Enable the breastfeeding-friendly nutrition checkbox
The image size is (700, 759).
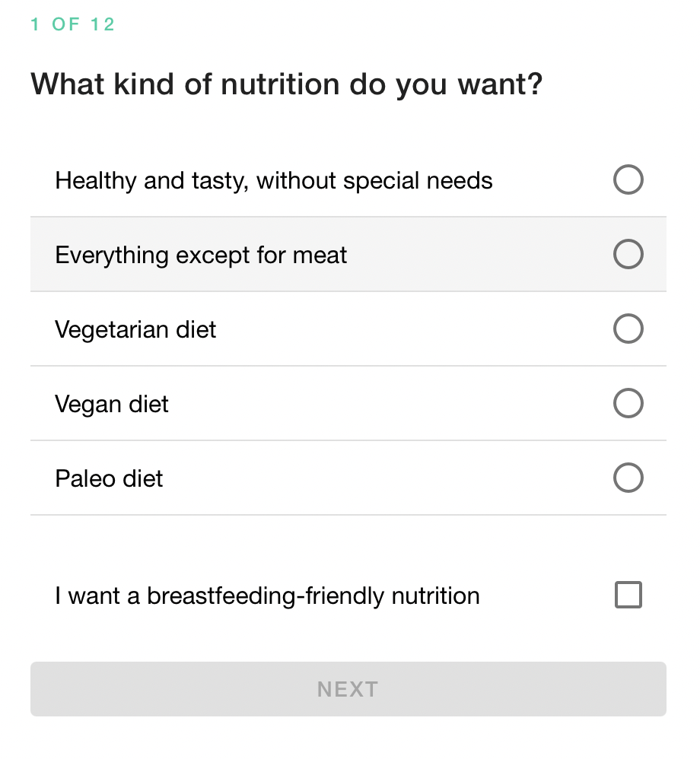[x=628, y=595]
